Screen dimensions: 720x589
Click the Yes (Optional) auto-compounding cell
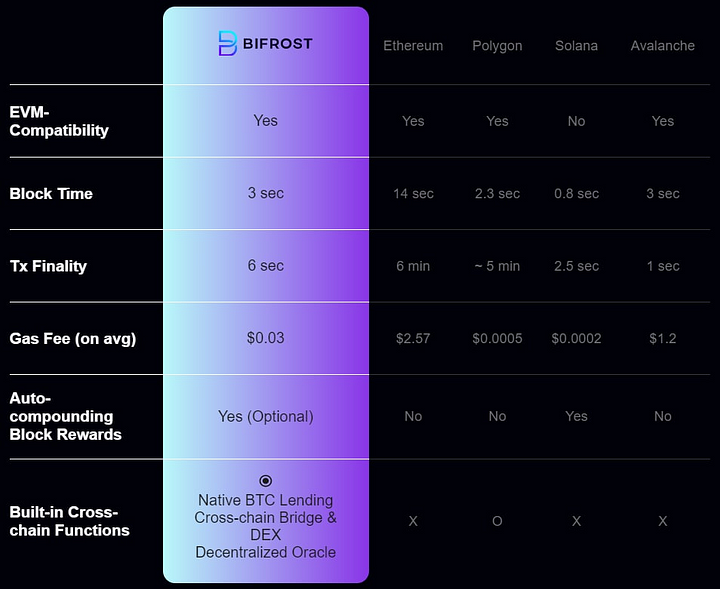(265, 416)
